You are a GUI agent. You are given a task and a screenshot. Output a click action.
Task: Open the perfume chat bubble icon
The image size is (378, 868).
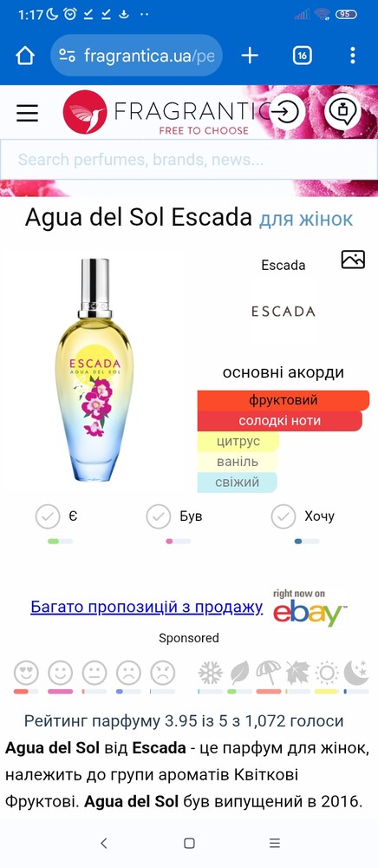[342, 111]
